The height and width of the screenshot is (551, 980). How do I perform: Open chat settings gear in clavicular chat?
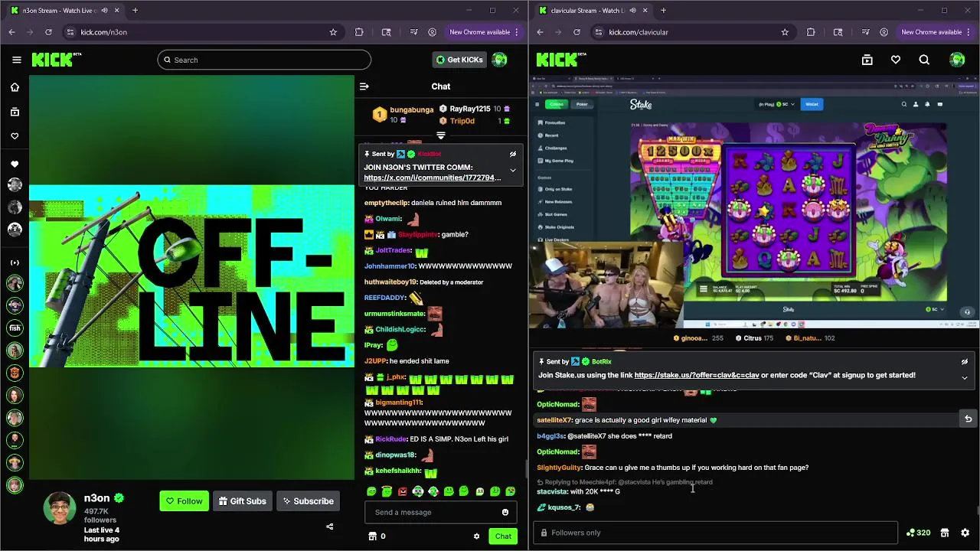(965, 533)
